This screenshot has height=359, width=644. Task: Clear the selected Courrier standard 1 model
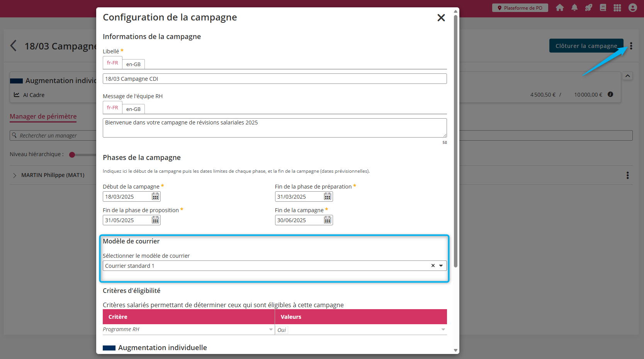click(x=433, y=265)
